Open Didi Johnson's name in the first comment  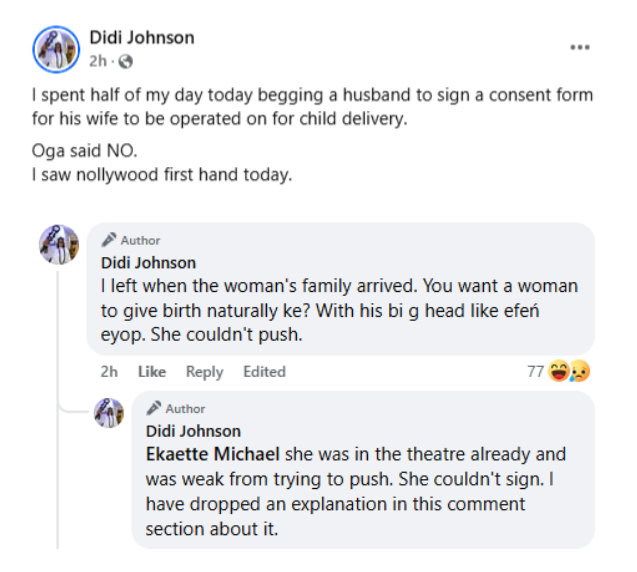click(x=148, y=263)
